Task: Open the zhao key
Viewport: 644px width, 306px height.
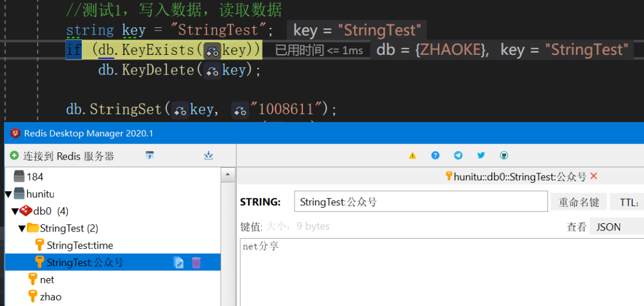Action: click(51, 296)
